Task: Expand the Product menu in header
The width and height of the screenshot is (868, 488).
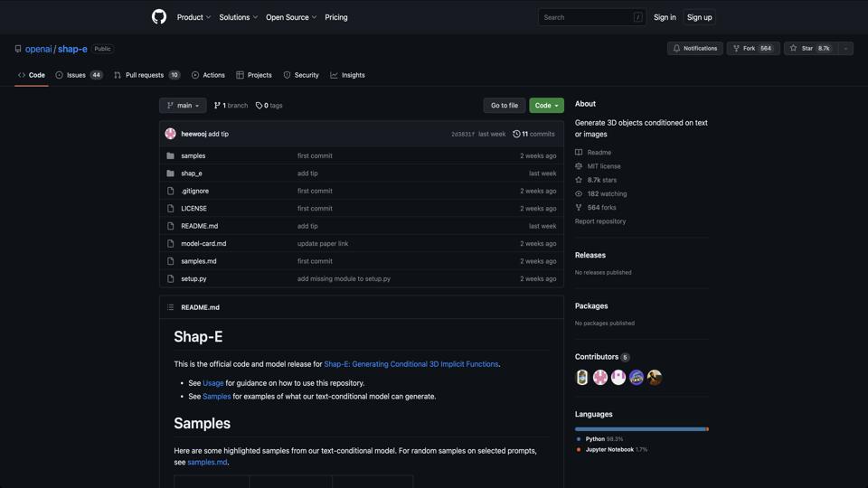Action: (193, 17)
